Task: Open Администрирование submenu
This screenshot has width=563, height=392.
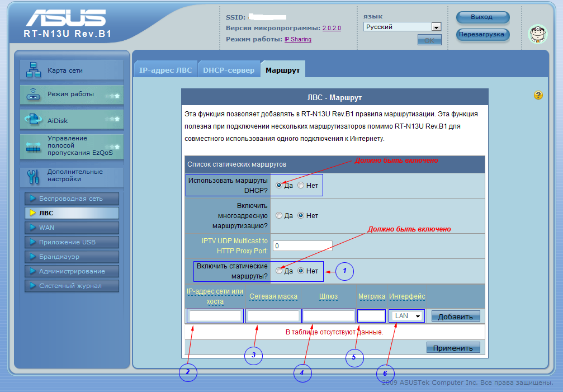Action: [72, 271]
